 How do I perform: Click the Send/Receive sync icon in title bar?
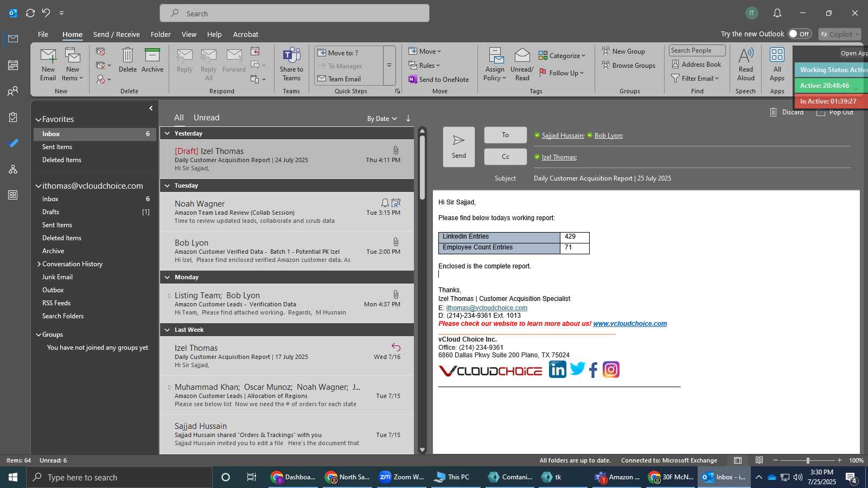[30, 13]
